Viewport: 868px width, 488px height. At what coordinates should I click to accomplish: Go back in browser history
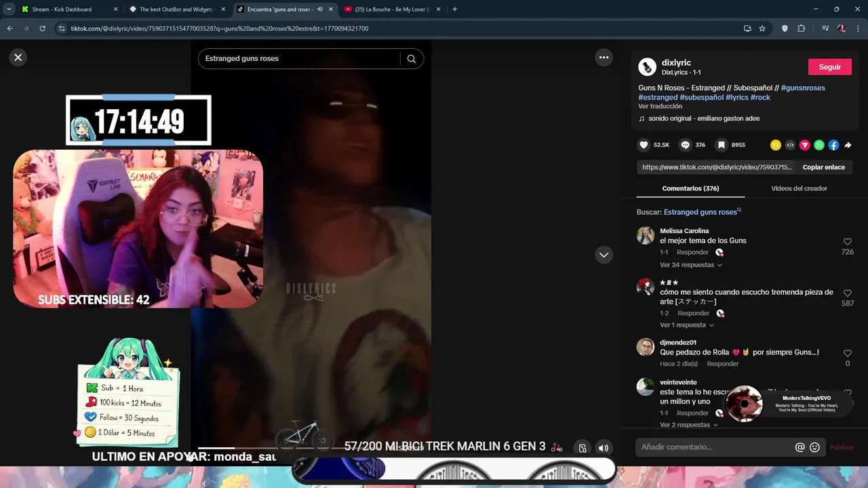click(10, 28)
